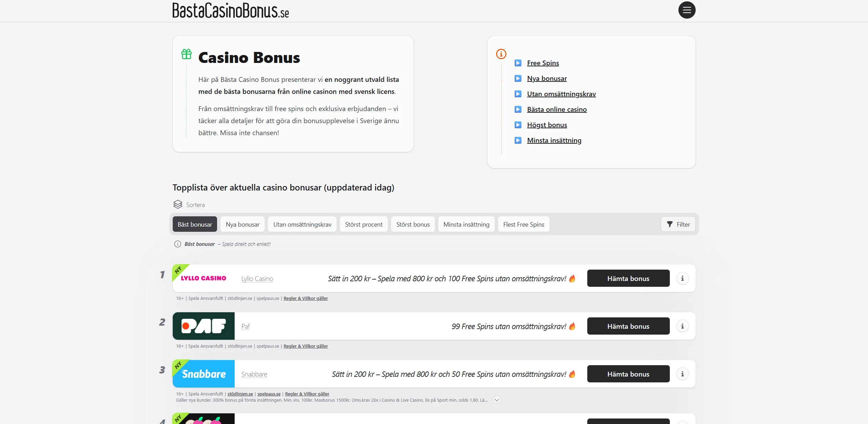Open Regler & Villkor gäller under Lyllo Casino
Viewport: 868px width, 424px height.
pos(306,298)
